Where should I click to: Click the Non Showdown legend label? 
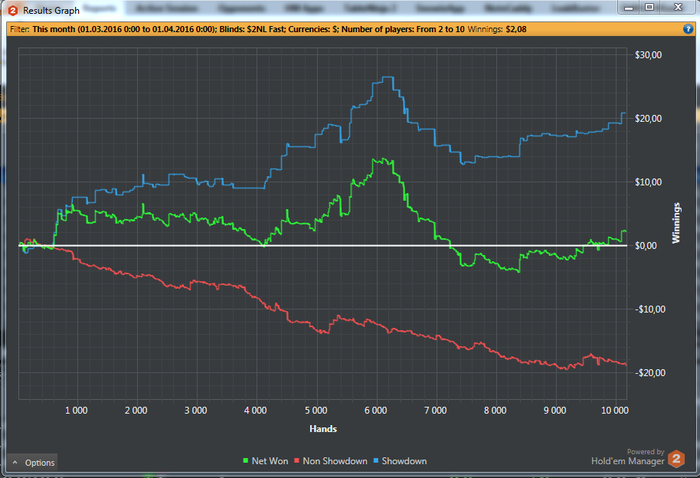pyautogui.click(x=335, y=461)
